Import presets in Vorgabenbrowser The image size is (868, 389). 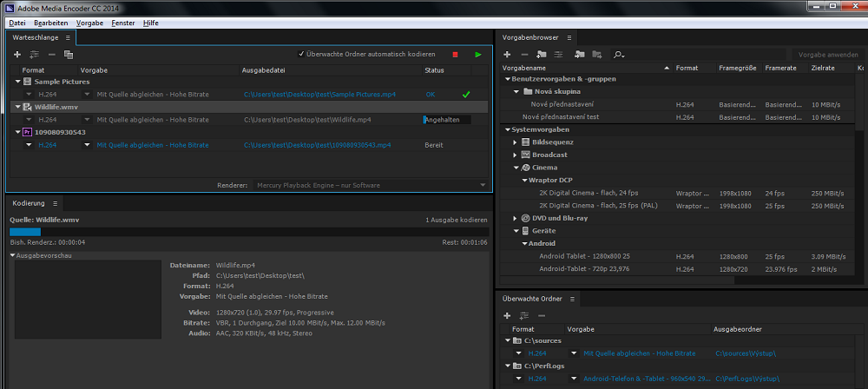[579, 55]
